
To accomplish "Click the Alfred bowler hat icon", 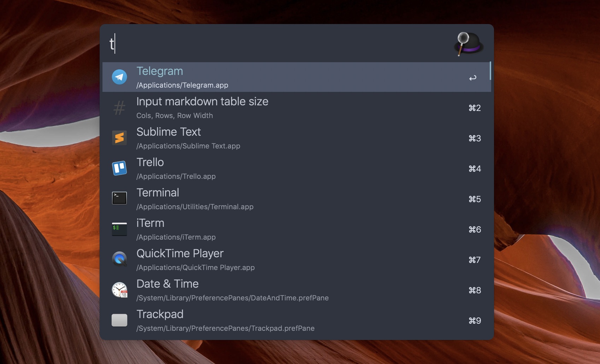I will coord(469,44).
